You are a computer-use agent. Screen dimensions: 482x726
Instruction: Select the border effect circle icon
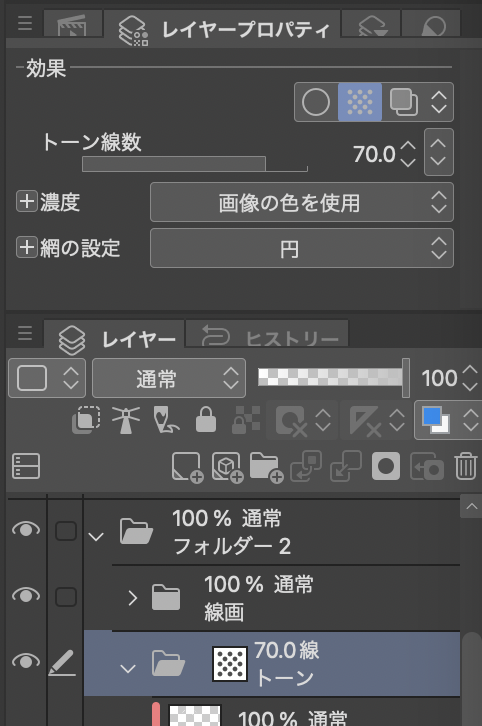click(316, 102)
